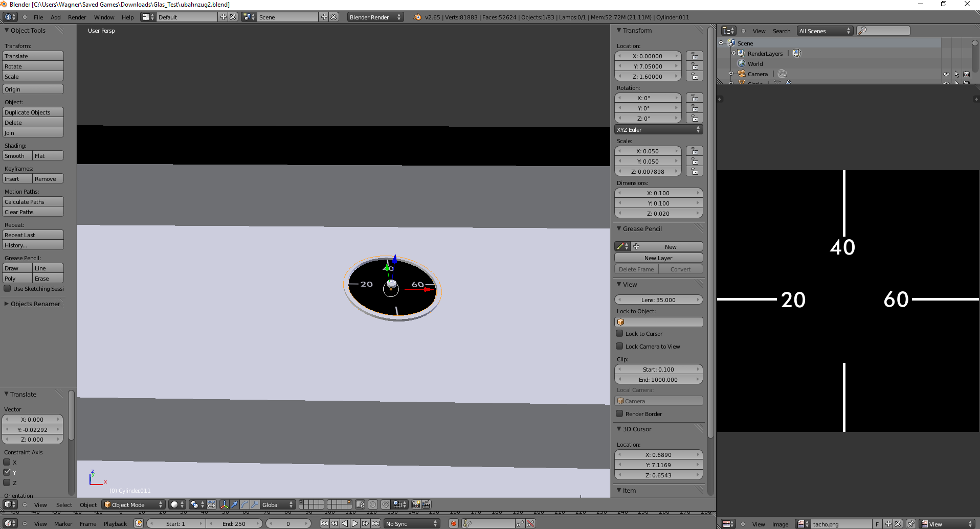
Task: Click the Calculate Paths button
Action: 33,201
